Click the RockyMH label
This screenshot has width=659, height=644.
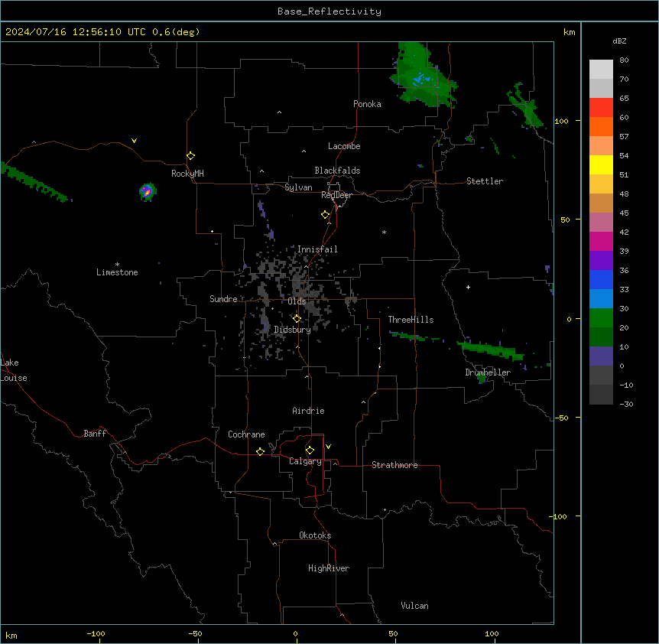[x=187, y=174]
